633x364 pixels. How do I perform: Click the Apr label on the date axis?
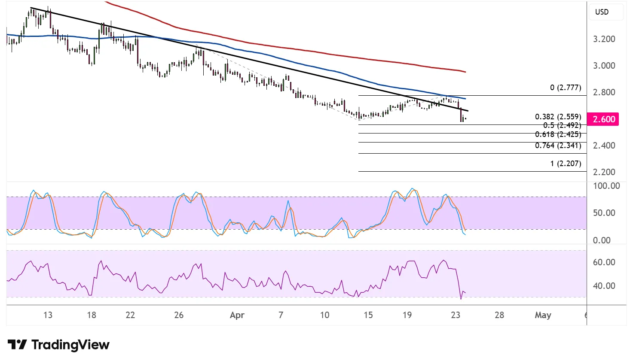237,315
